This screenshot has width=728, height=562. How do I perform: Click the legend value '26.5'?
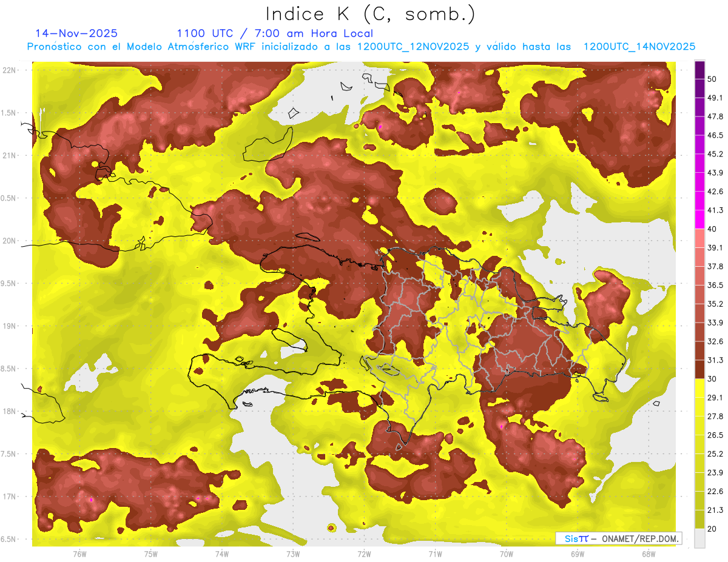click(715, 435)
